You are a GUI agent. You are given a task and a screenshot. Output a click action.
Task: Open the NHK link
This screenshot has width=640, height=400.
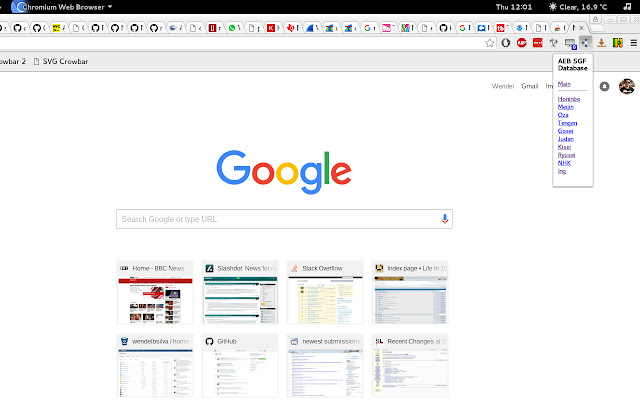point(564,163)
